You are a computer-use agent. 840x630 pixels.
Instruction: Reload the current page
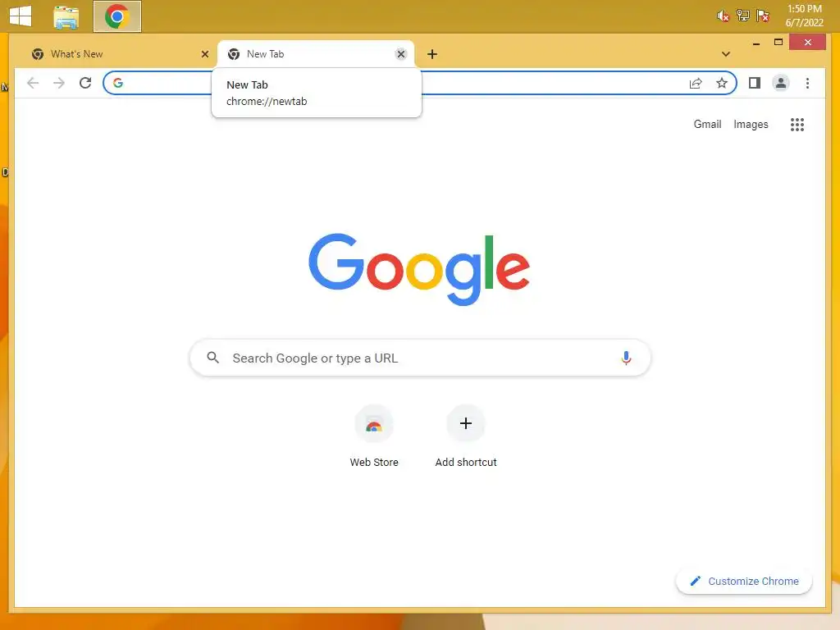(x=85, y=83)
